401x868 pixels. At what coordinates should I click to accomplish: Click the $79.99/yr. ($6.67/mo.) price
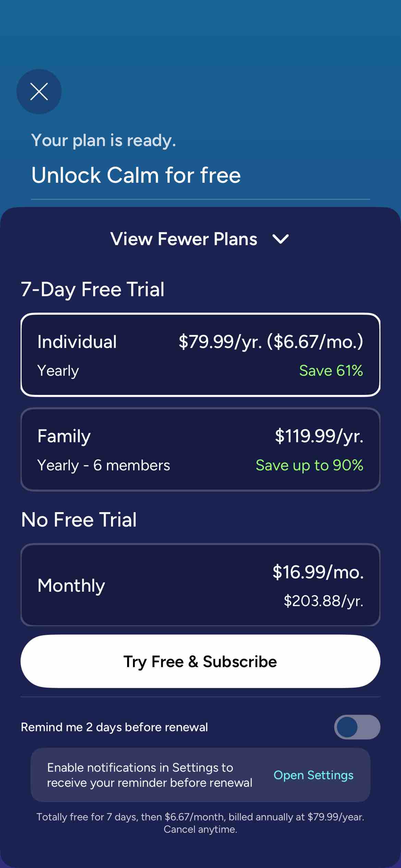coord(271,342)
